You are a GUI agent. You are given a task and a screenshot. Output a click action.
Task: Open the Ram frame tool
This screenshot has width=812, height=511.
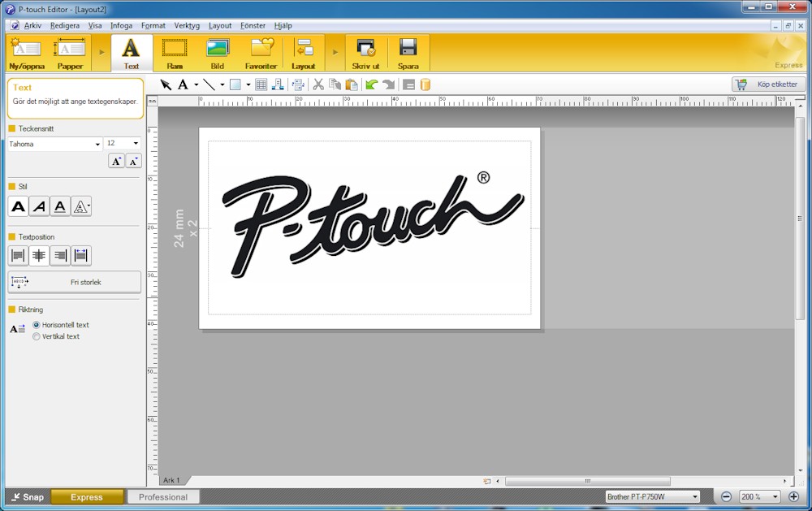tap(175, 53)
